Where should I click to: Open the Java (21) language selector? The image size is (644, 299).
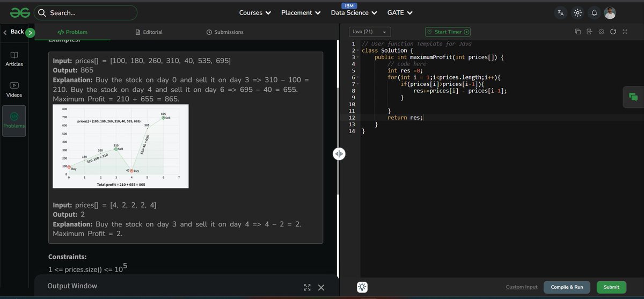[x=370, y=32]
